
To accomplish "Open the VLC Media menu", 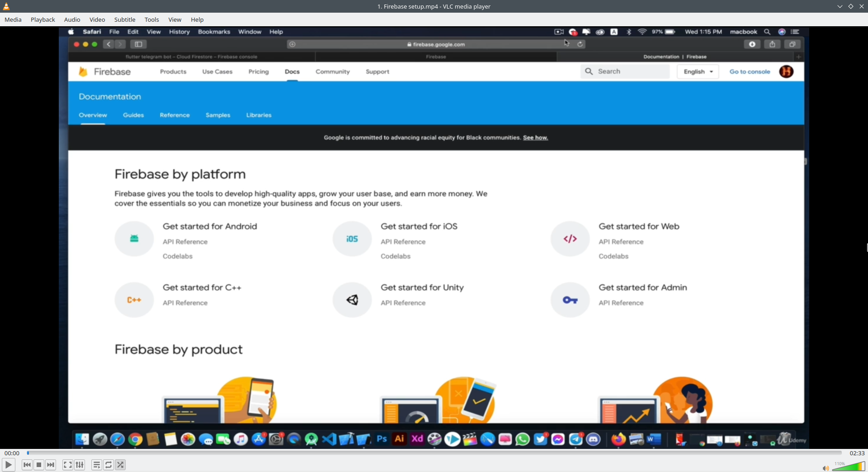I will tap(13, 19).
